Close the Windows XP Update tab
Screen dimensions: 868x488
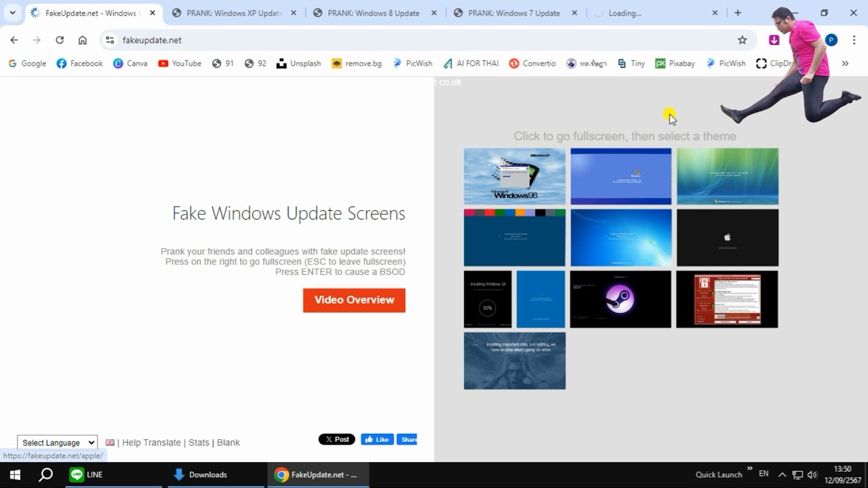click(x=293, y=13)
